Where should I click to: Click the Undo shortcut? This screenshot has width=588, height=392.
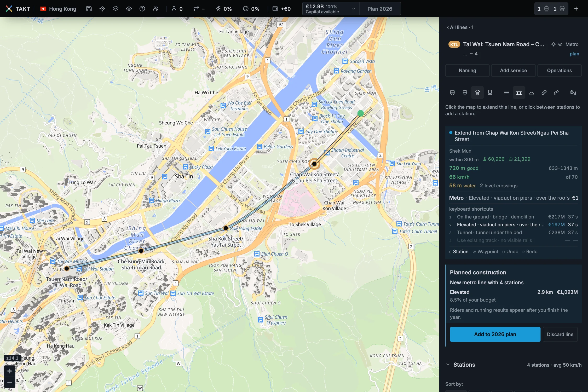click(x=510, y=252)
